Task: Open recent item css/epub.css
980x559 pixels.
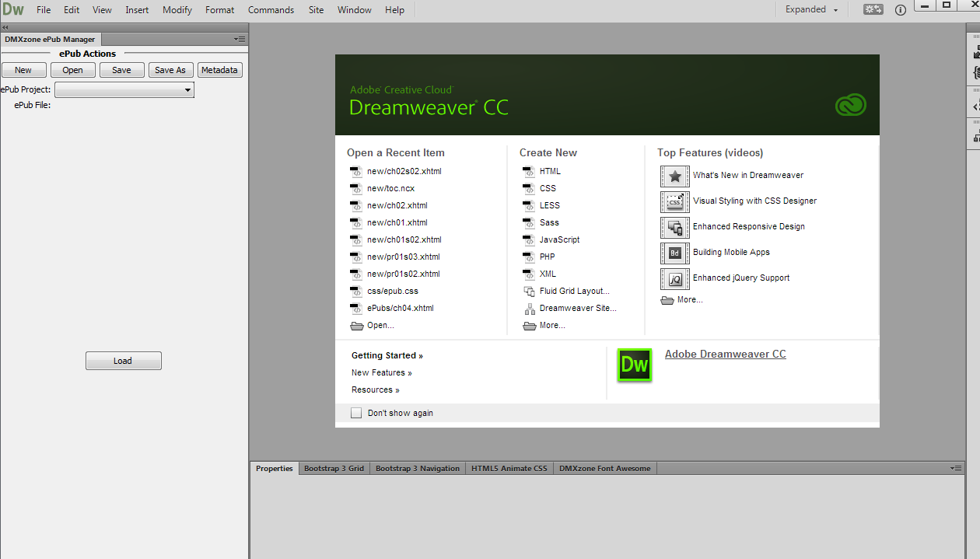Action: pyautogui.click(x=393, y=292)
